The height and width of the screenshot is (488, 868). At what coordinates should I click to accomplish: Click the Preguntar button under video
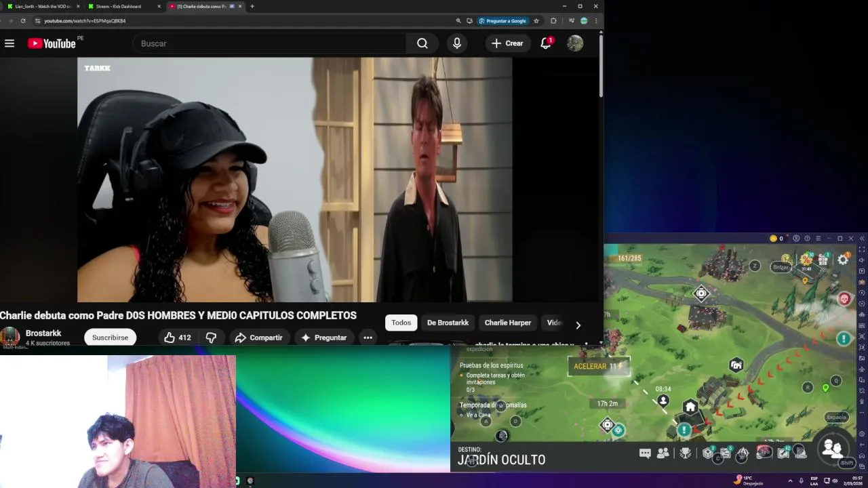coord(324,338)
